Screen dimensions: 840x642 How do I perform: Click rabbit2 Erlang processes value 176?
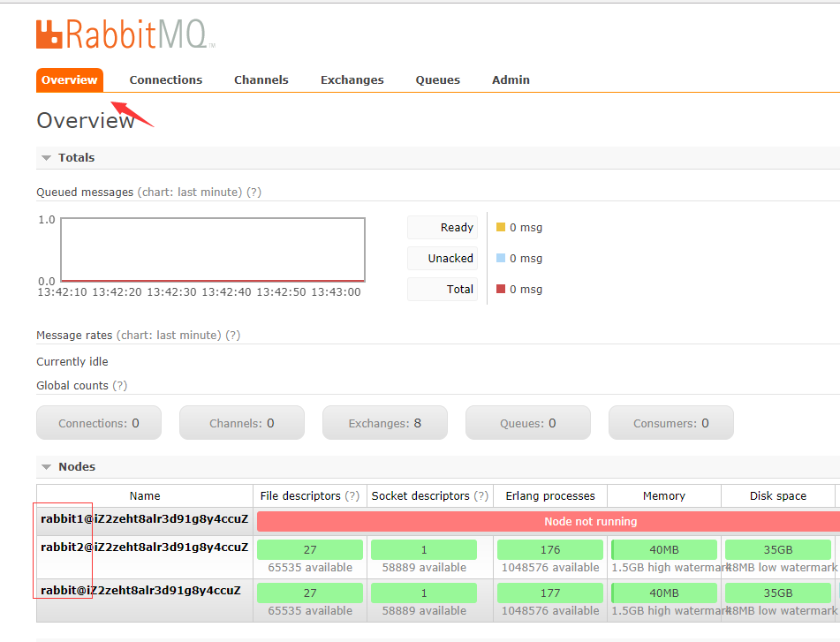[x=550, y=550]
